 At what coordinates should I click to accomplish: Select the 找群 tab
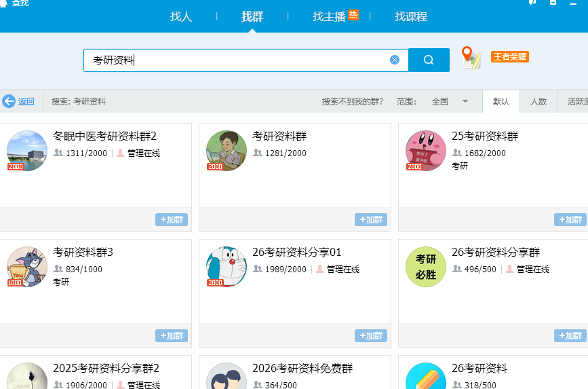(x=252, y=16)
